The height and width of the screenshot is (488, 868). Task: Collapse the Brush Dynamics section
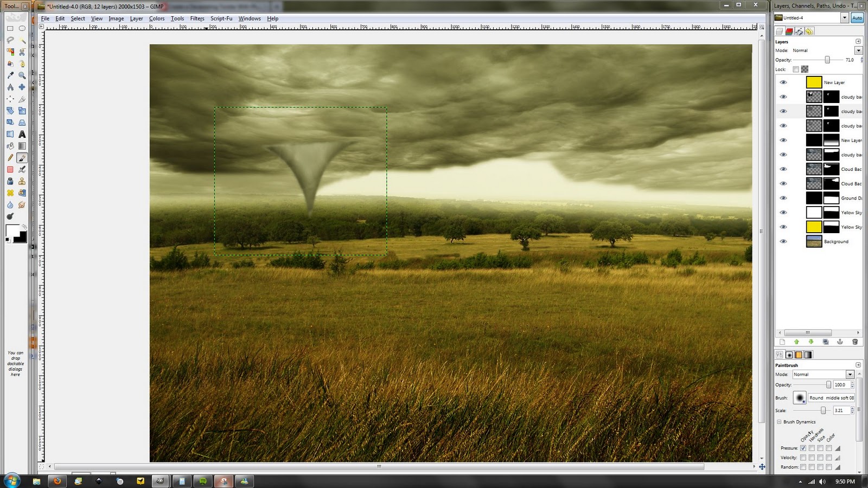coord(778,422)
